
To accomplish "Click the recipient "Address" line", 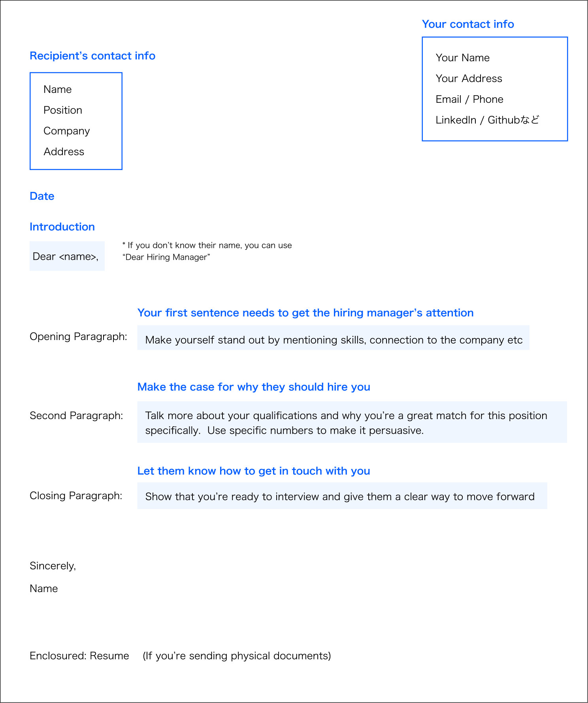I will point(64,152).
